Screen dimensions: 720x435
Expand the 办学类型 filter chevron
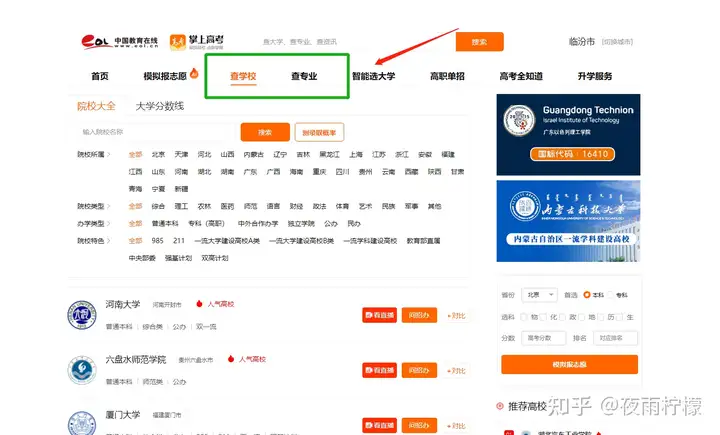[x=109, y=224]
